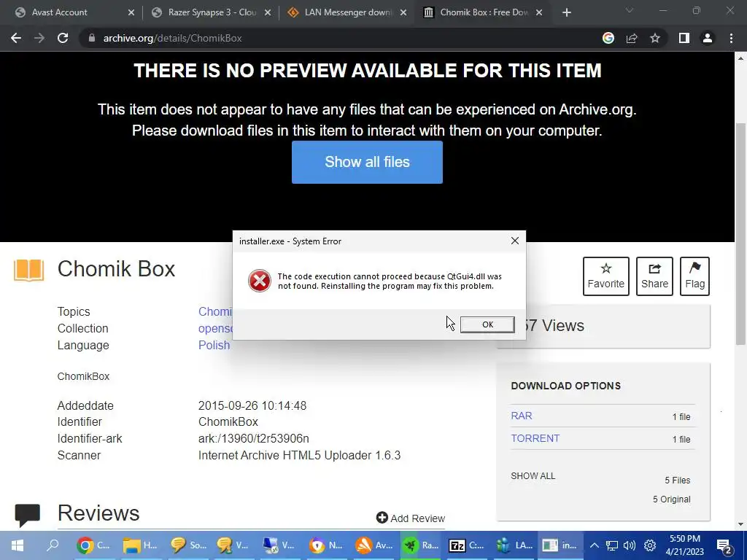Open the notification center
This screenshot has width=747, height=560.
pyautogui.click(x=724, y=546)
